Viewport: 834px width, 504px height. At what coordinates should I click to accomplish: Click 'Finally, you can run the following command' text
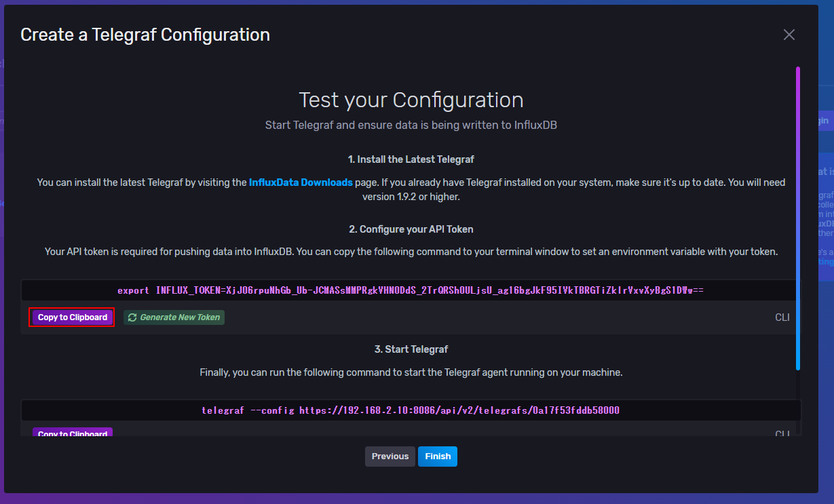(411, 372)
